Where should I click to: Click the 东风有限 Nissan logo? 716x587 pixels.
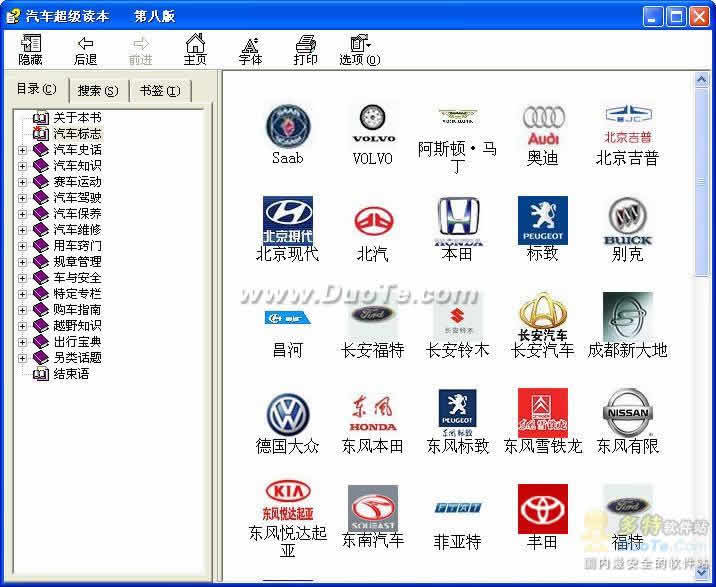click(628, 412)
